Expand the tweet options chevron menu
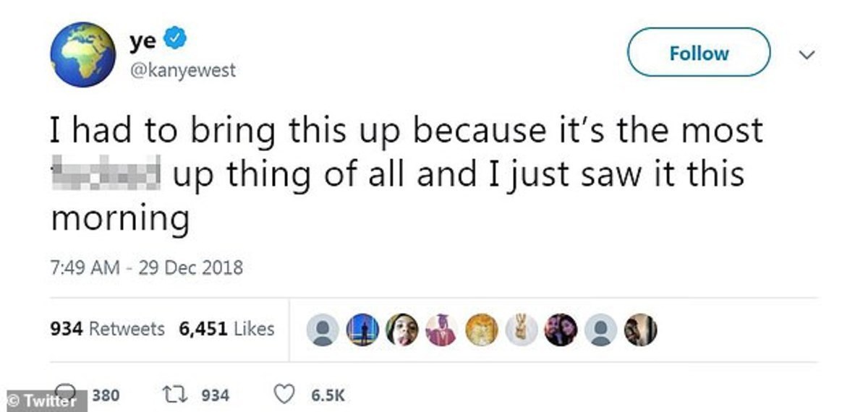Viewport: 868px width, 412px height. point(807,55)
